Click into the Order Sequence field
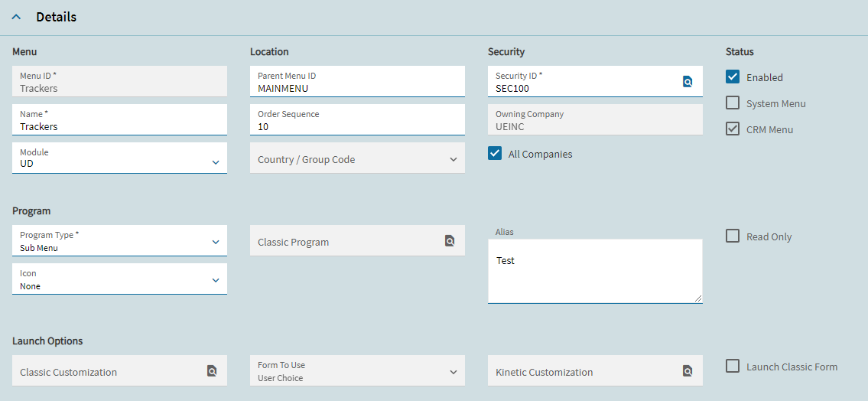 (358, 119)
